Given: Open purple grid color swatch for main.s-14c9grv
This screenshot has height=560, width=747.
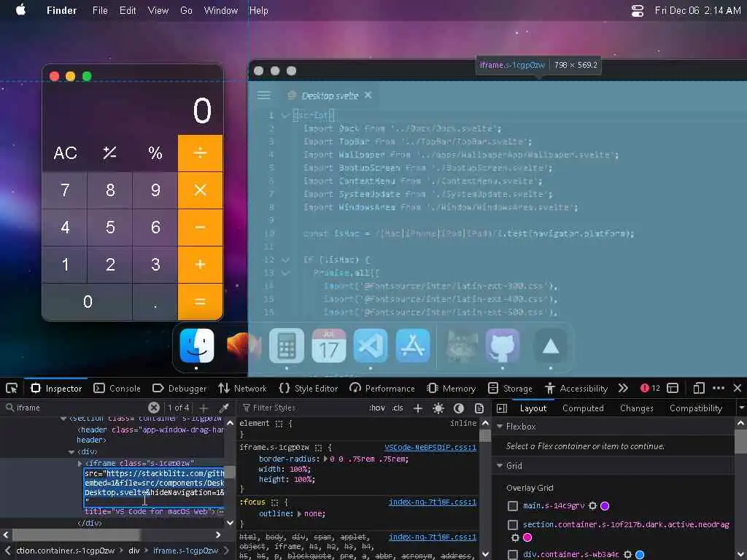Looking at the screenshot, I should [605, 506].
